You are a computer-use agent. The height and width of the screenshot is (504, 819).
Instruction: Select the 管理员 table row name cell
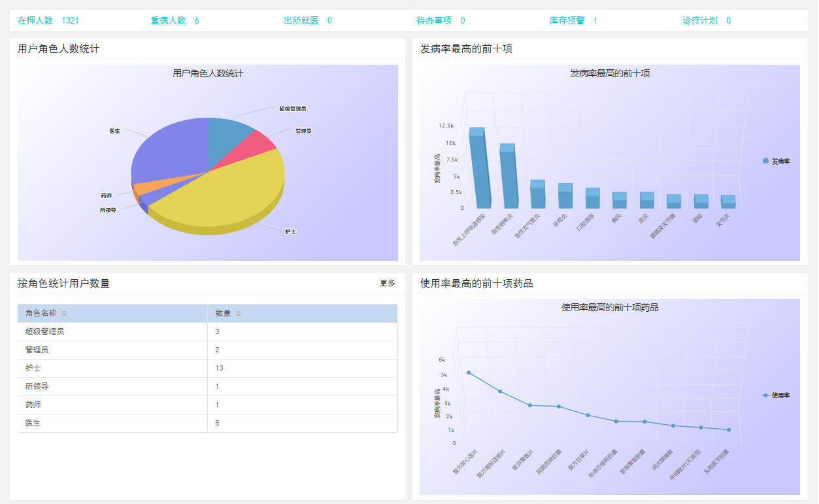[112, 350]
